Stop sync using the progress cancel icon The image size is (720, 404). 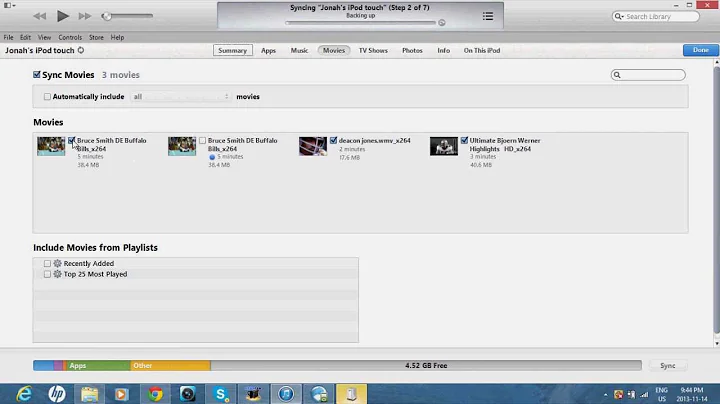pos(442,22)
